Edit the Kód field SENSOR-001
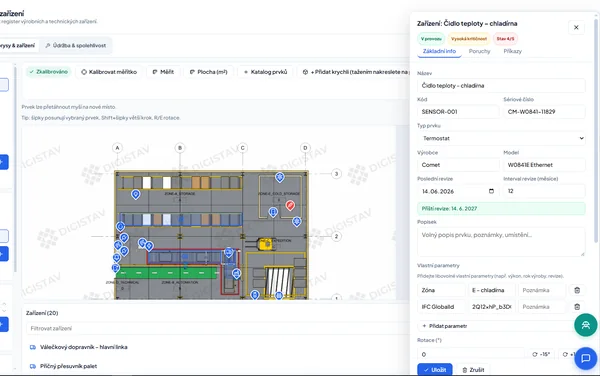Viewport: 600px width, 376px height. click(x=458, y=112)
